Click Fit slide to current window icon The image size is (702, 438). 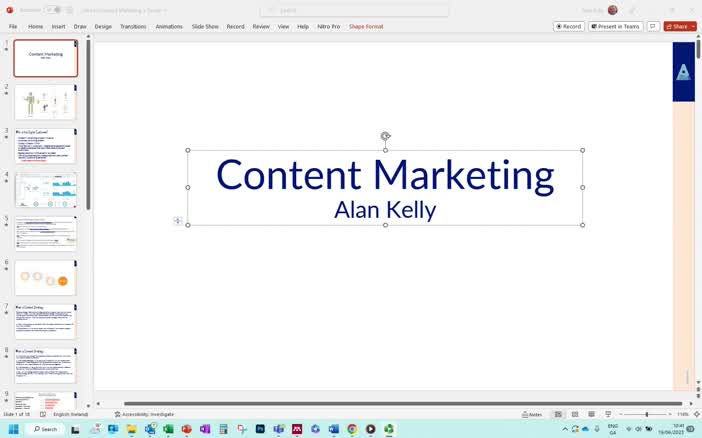click(x=696, y=414)
